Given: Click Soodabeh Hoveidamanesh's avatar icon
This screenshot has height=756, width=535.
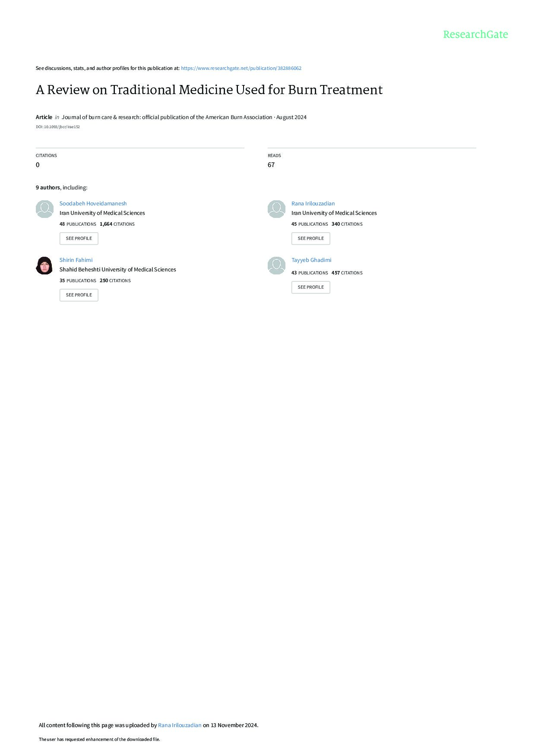Looking at the screenshot, I should [44, 209].
